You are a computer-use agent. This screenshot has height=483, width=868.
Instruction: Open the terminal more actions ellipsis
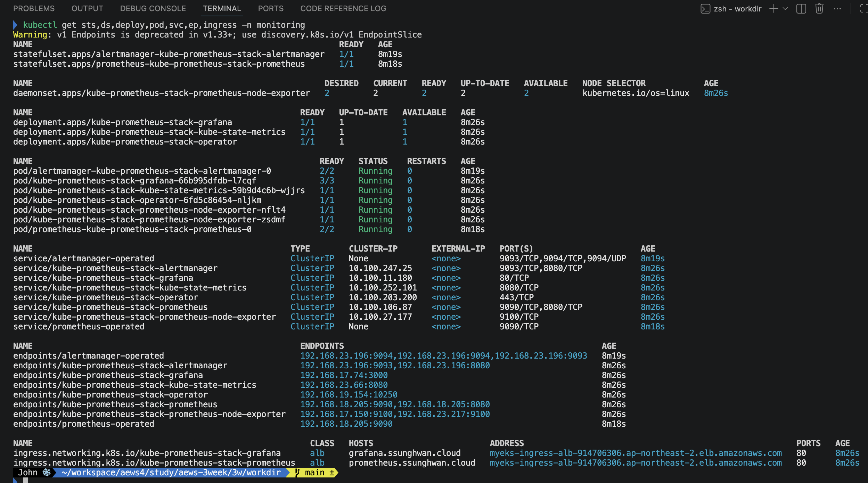tap(837, 9)
